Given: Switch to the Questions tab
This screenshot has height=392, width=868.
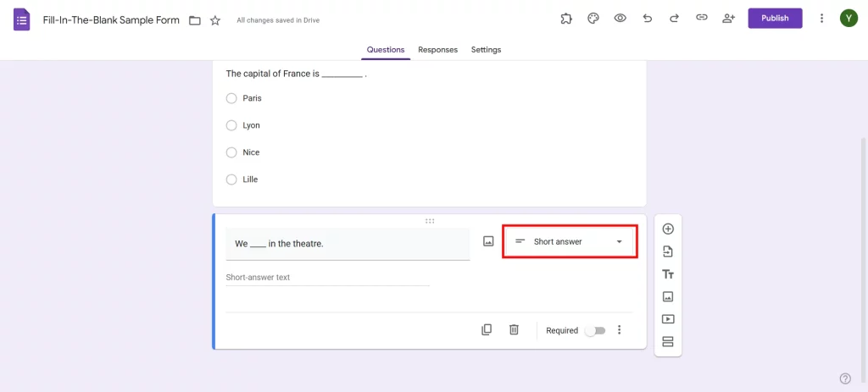Looking at the screenshot, I should click(386, 50).
